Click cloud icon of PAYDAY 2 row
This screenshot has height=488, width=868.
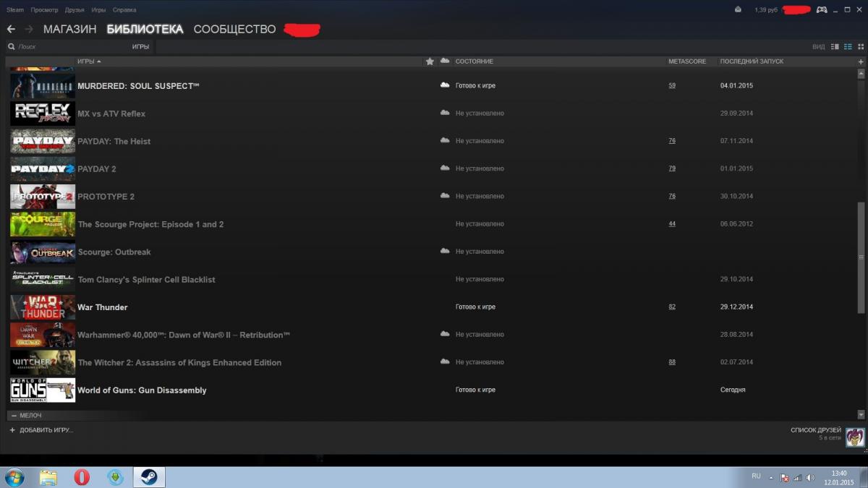click(x=445, y=168)
